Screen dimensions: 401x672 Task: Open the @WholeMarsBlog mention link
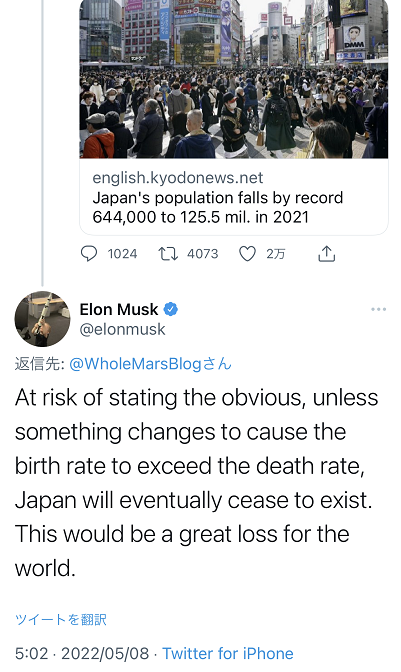pyautogui.click(x=150, y=364)
